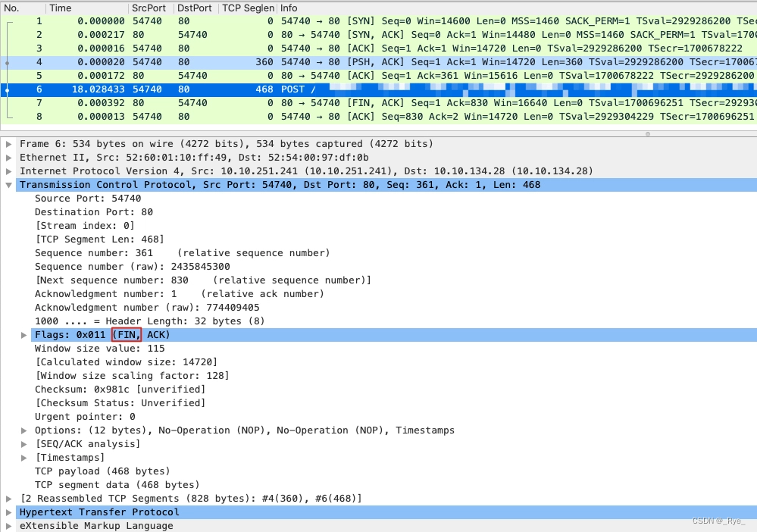757x532 pixels.
Task: Expand the Hypertext Transfer Protocol section
Action: [8, 512]
